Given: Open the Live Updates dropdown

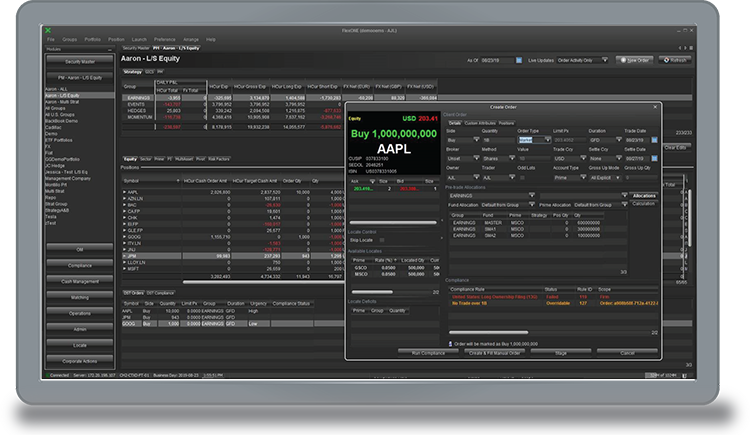Looking at the screenshot, I should (x=605, y=60).
